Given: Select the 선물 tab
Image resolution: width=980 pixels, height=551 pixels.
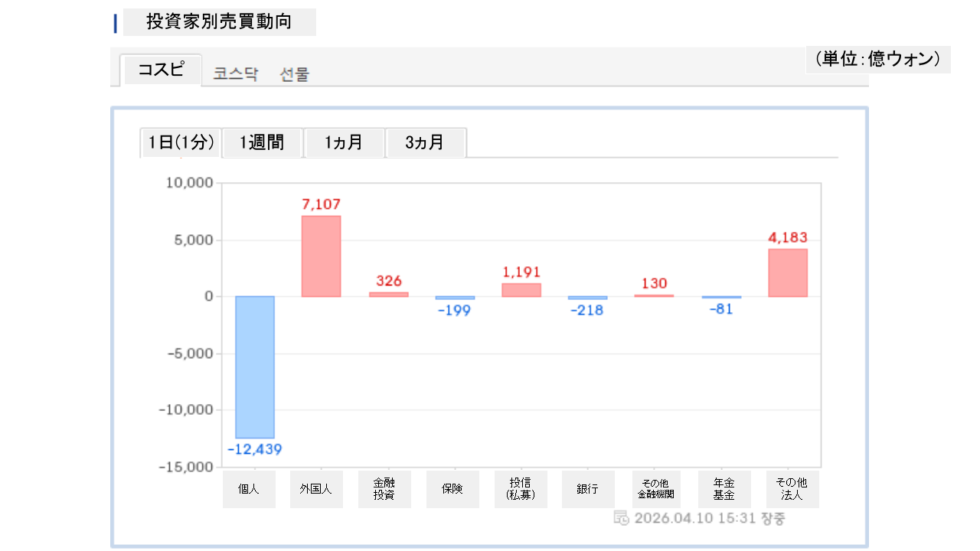Looking at the screenshot, I should pyautogui.click(x=295, y=74).
